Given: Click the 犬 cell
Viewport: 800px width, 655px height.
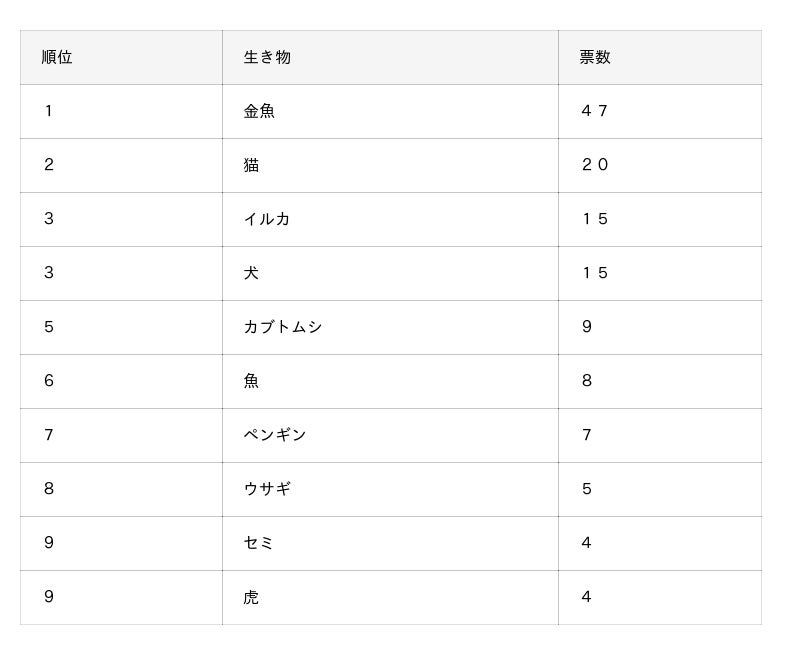Looking at the screenshot, I should pos(251,273).
